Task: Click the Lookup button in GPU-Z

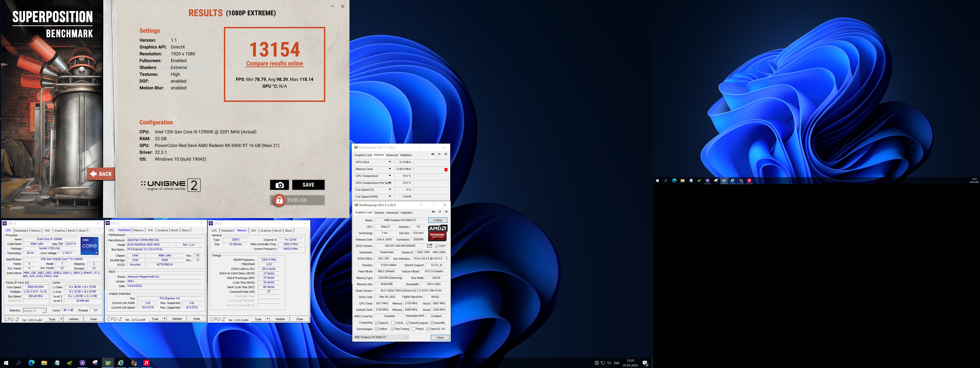Action: pyautogui.click(x=438, y=220)
